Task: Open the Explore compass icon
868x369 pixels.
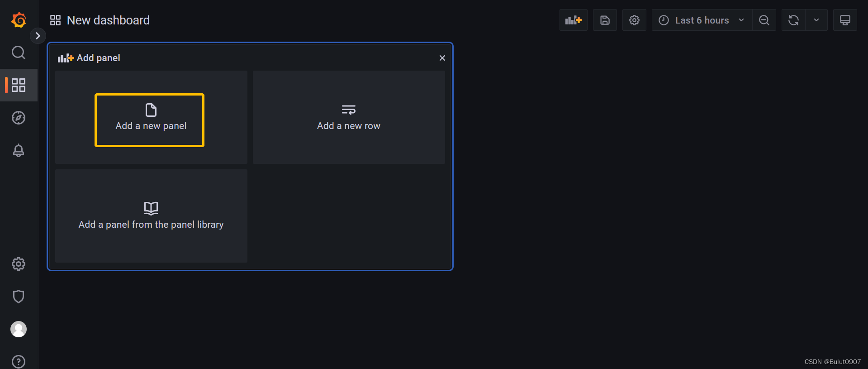Action: (19, 118)
